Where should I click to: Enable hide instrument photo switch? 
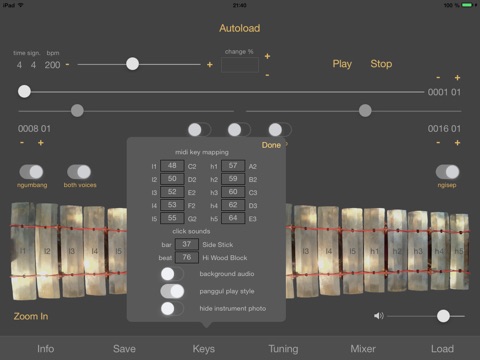(x=172, y=308)
